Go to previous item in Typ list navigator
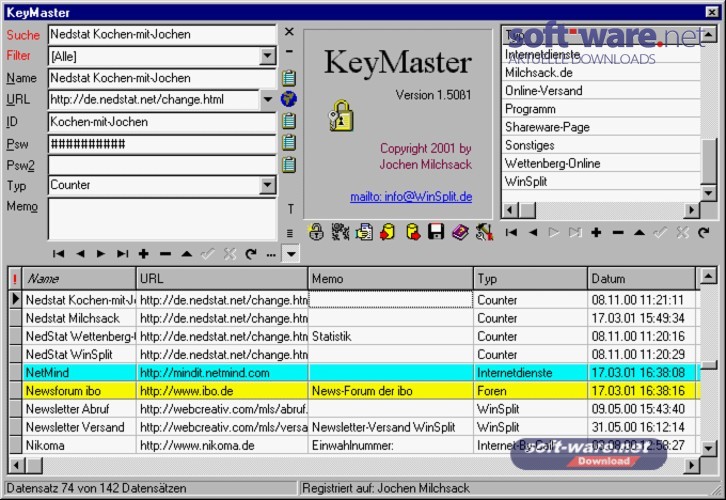The image size is (726, 500). tap(533, 232)
